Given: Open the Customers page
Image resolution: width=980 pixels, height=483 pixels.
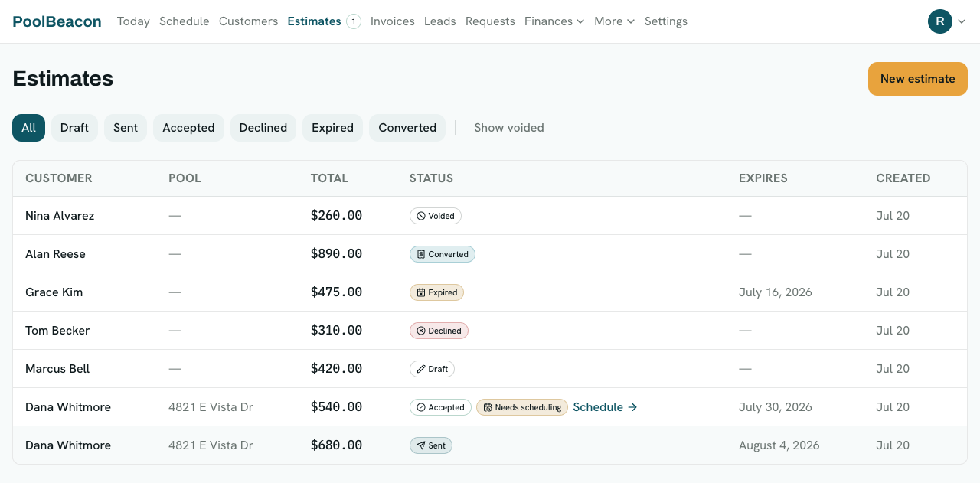Looking at the screenshot, I should [x=248, y=21].
